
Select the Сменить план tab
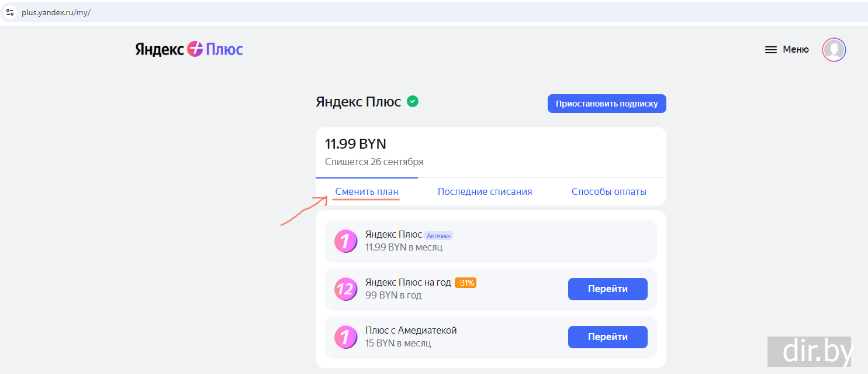point(366,192)
